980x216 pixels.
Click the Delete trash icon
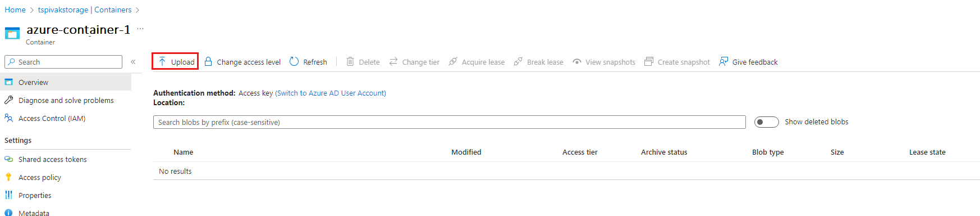coord(350,62)
